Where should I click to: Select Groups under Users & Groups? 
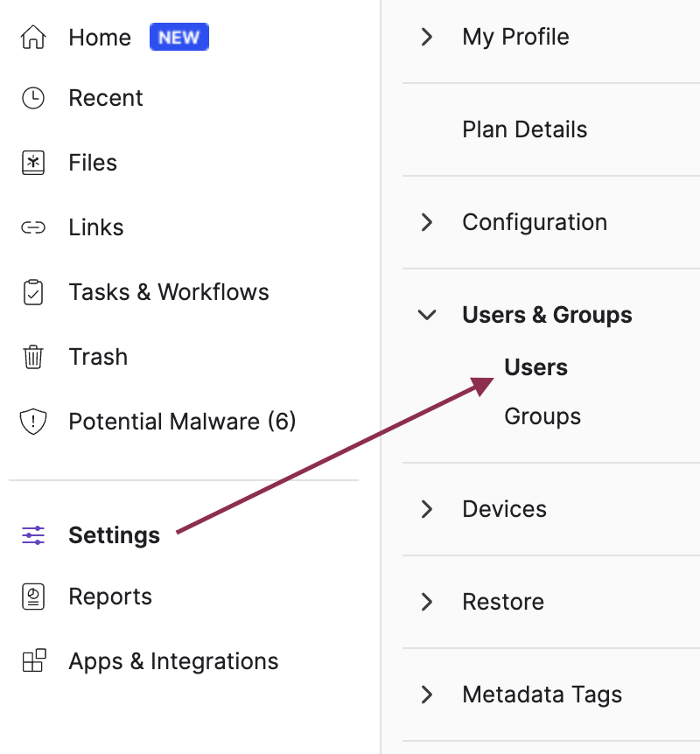coord(542,416)
